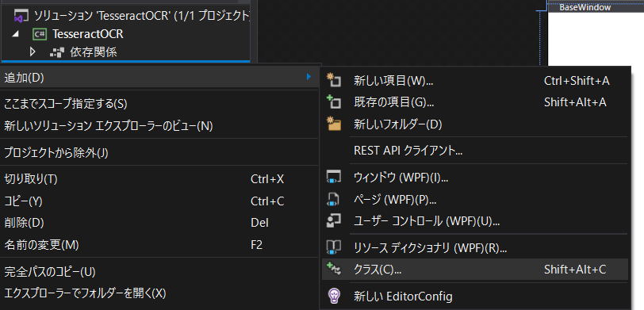Screen dimensions: 644x310
Task: Click the Ctrl+X shortcut text
Action: (x=267, y=179)
